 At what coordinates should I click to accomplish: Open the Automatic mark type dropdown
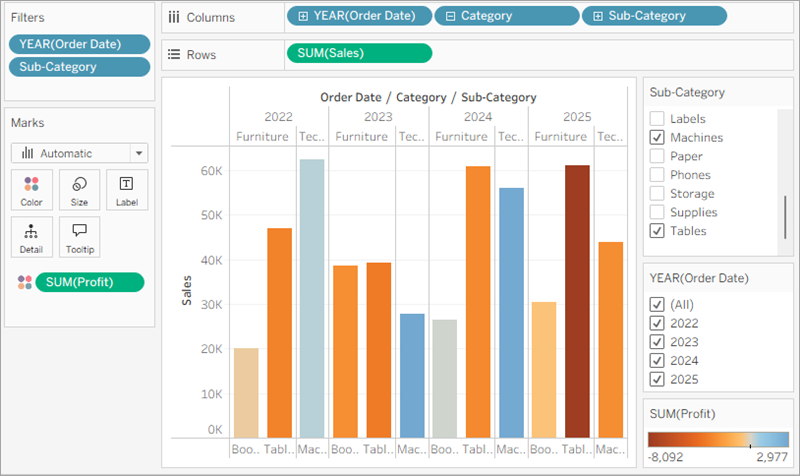(139, 154)
